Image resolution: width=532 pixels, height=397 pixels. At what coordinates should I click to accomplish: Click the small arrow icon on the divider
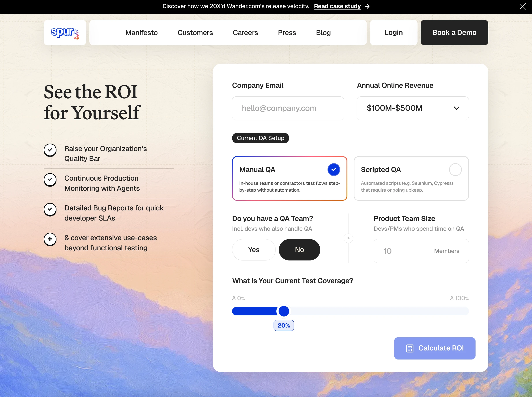pyautogui.click(x=348, y=238)
